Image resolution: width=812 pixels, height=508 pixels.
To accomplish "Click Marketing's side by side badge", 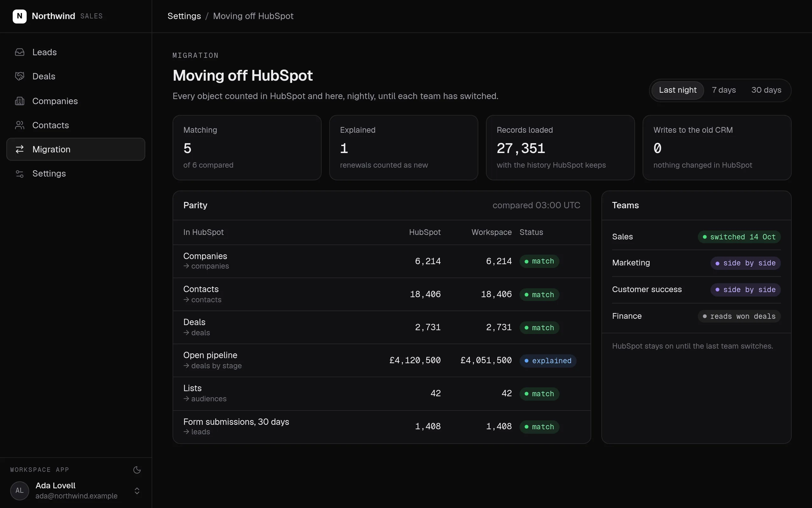I will pyautogui.click(x=745, y=263).
